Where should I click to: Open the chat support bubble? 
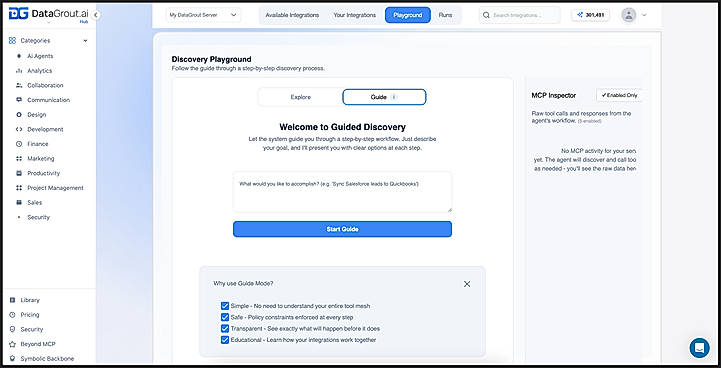[699, 348]
